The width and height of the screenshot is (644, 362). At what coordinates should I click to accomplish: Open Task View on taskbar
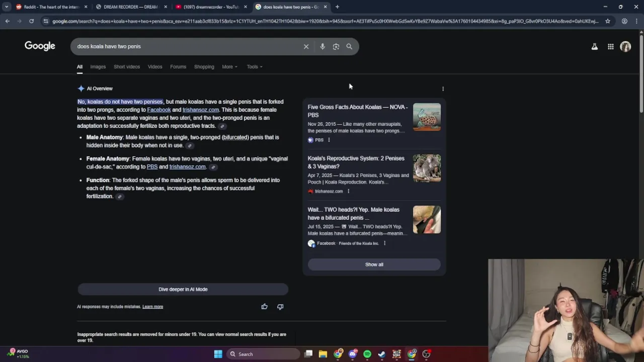[308, 354]
